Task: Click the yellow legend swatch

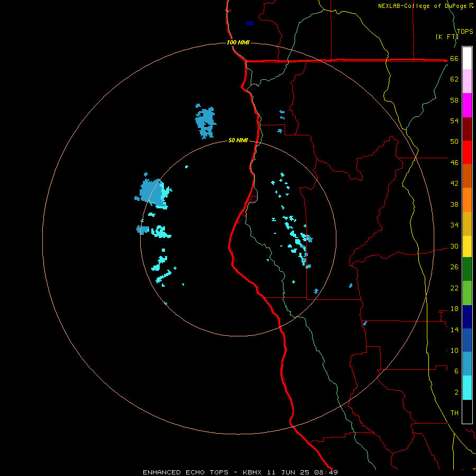Action: pos(467,246)
